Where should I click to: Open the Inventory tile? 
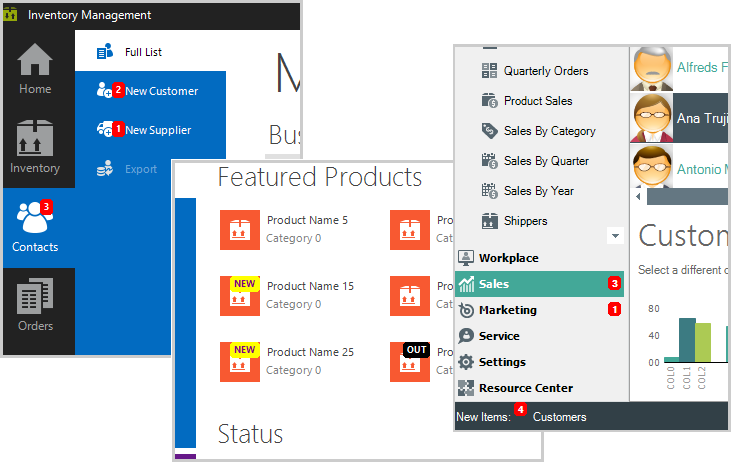pos(36,148)
